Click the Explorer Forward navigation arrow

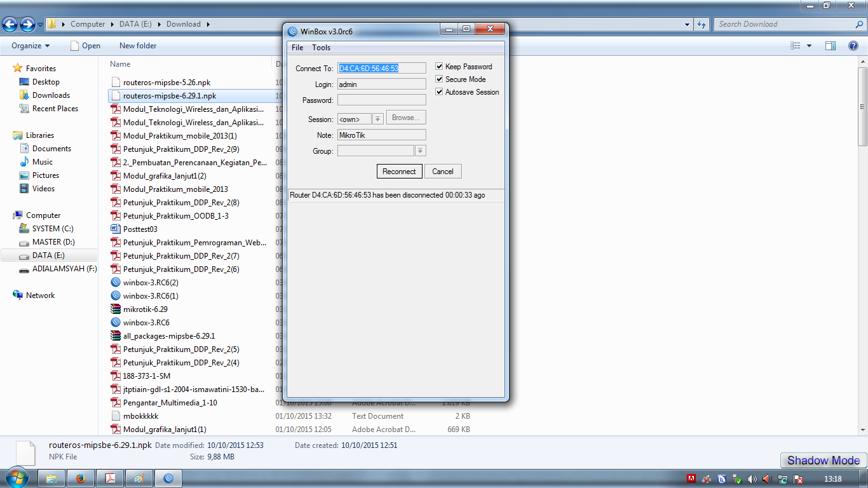pos(27,24)
